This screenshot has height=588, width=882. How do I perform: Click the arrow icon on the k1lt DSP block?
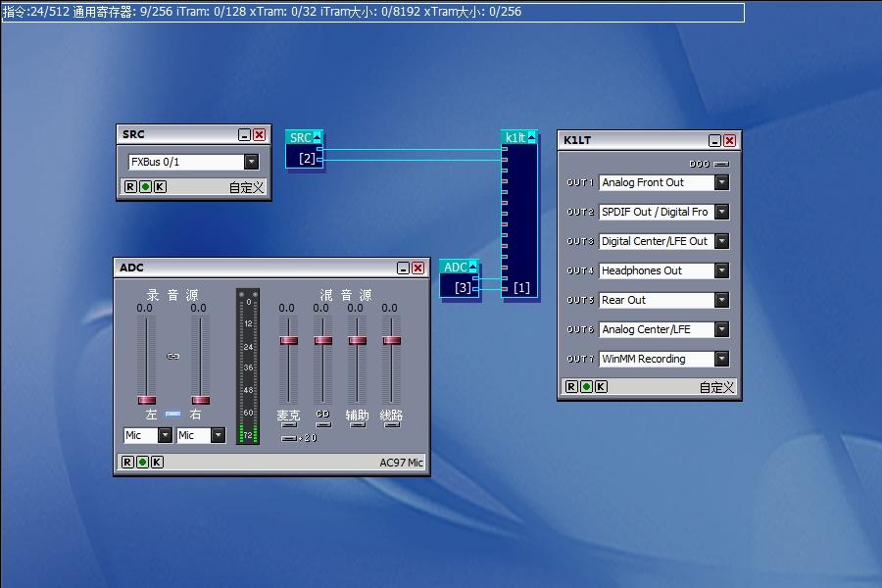[531, 138]
